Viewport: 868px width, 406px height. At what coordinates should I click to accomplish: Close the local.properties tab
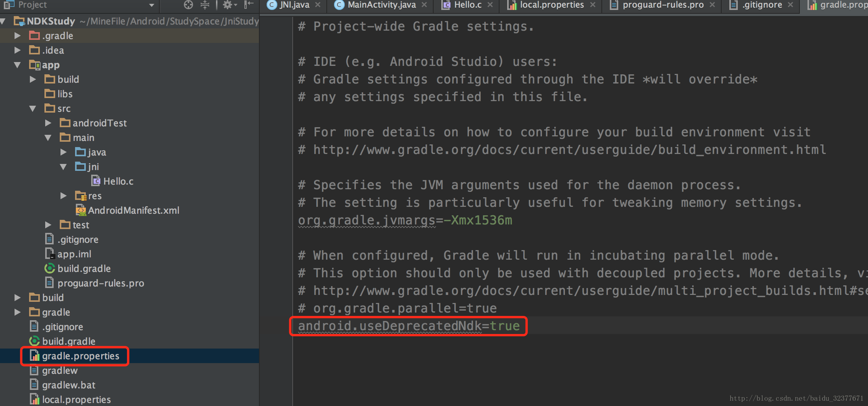pos(593,5)
